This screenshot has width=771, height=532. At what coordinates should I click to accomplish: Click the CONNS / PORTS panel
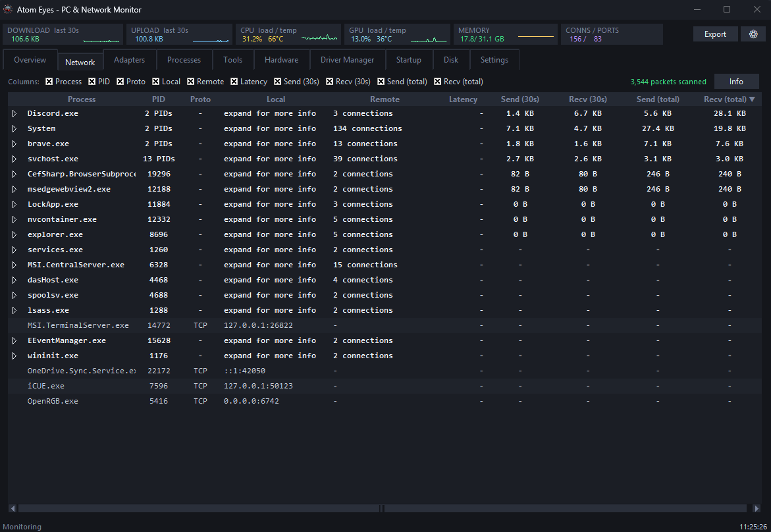[x=612, y=34]
